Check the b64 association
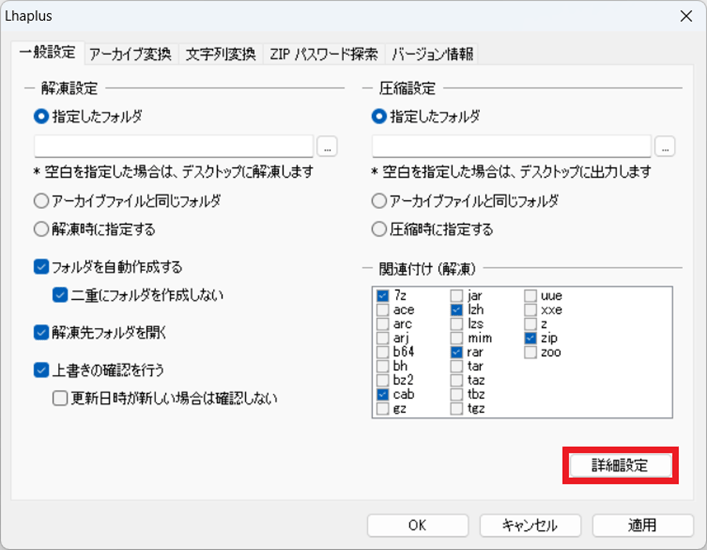Image resolution: width=707 pixels, height=550 pixels. point(383,352)
